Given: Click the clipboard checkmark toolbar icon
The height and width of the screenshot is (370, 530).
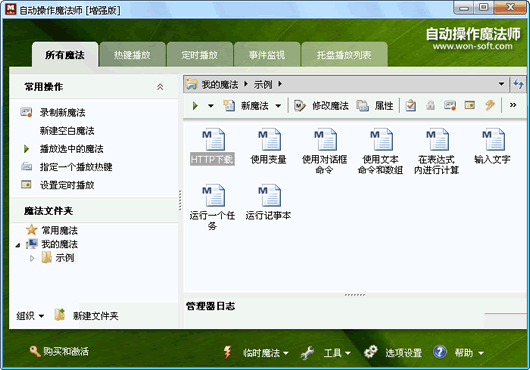Looking at the screenshot, I should [x=411, y=105].
